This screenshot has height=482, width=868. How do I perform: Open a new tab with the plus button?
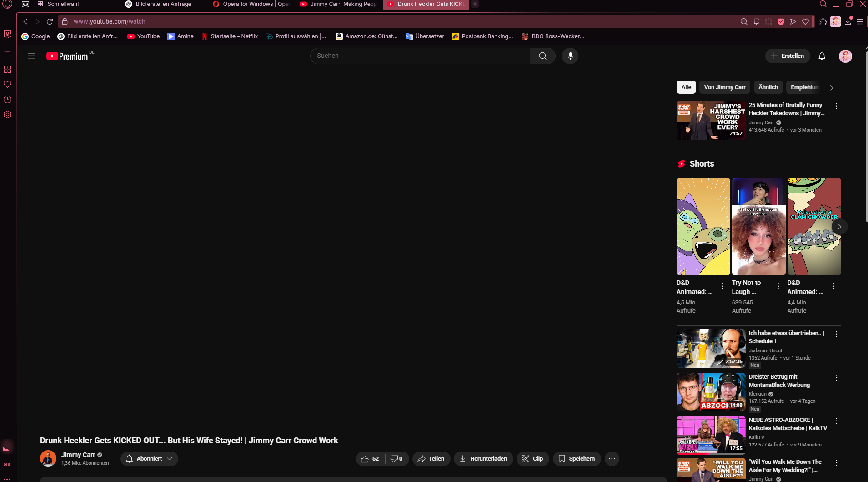pyautogui.click(x=475, y=4)
